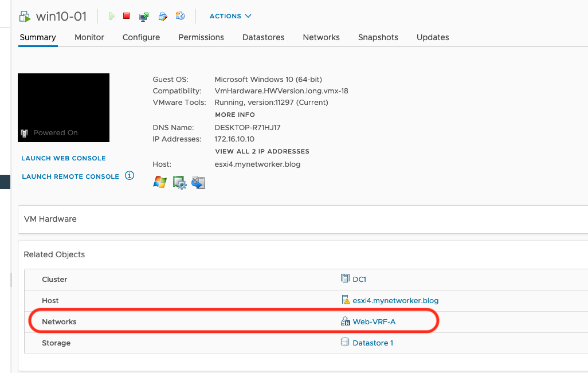Go to the Configure tab
Viewport: 588px width, 373px height.
point(141,37)
